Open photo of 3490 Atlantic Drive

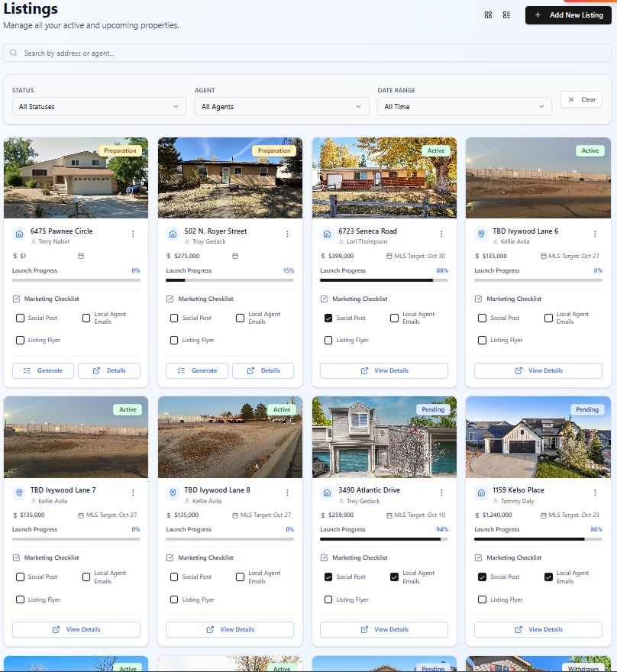[384, 437]
